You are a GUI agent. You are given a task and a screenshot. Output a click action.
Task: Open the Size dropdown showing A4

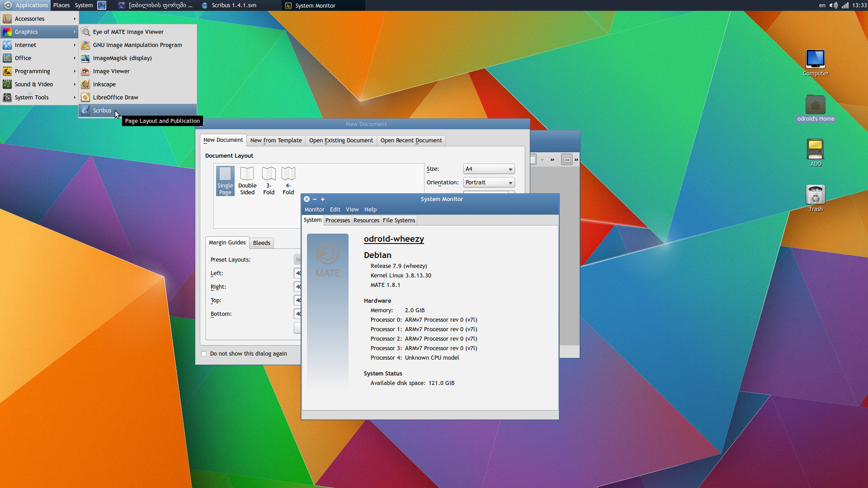point(489,169)
